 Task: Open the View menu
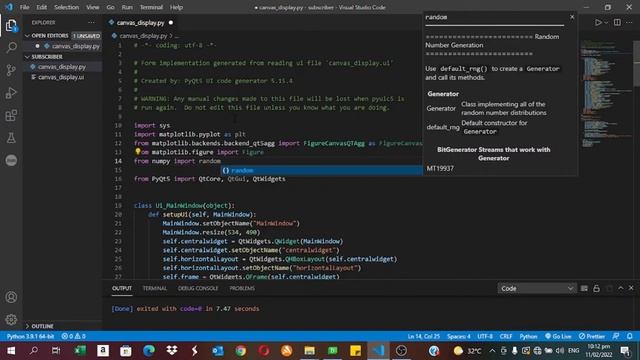93,7
